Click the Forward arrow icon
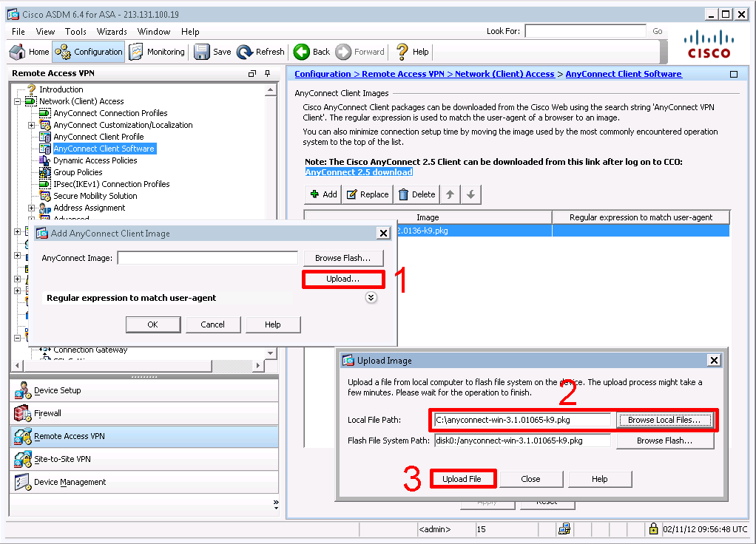 point(343,52)
